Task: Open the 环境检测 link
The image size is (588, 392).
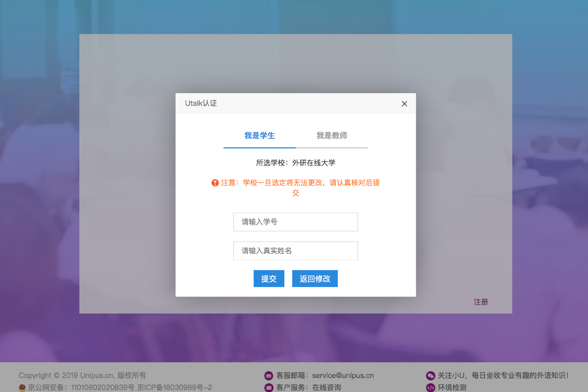Action: pos(452,388)
